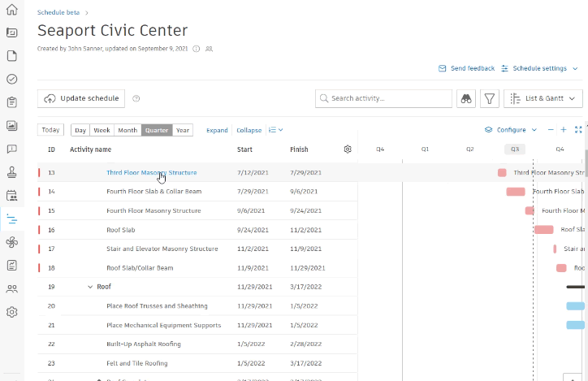Click the fullscreen expand icon
588x381 pixels.
[x=578, y=130]
